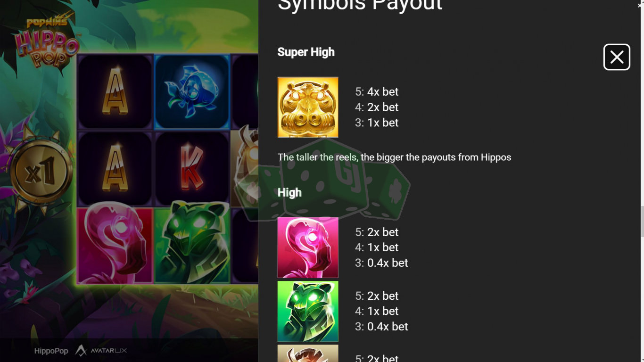Image resolution: width=644 pixels, height=362 pixels.
Task: Click the blue fish reel symbol
Action: coord(192,91)
